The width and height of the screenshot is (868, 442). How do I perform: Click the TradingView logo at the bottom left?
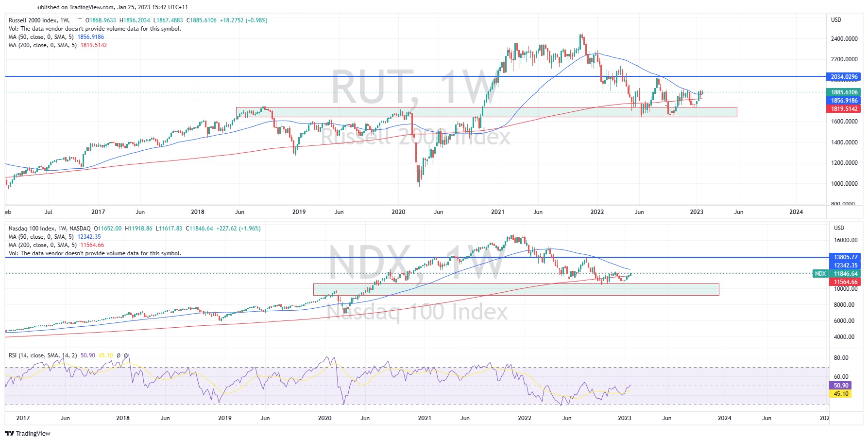28,433
